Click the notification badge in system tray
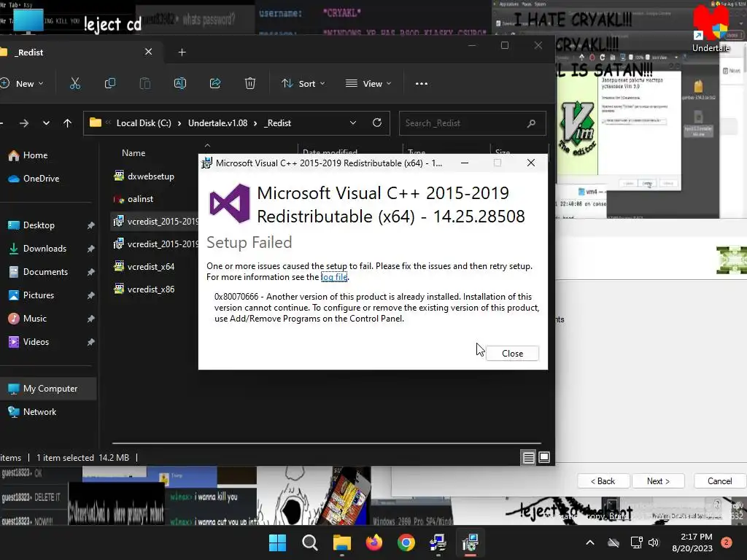This screenshot has width=747, height=560. click(x=727, y=542)
